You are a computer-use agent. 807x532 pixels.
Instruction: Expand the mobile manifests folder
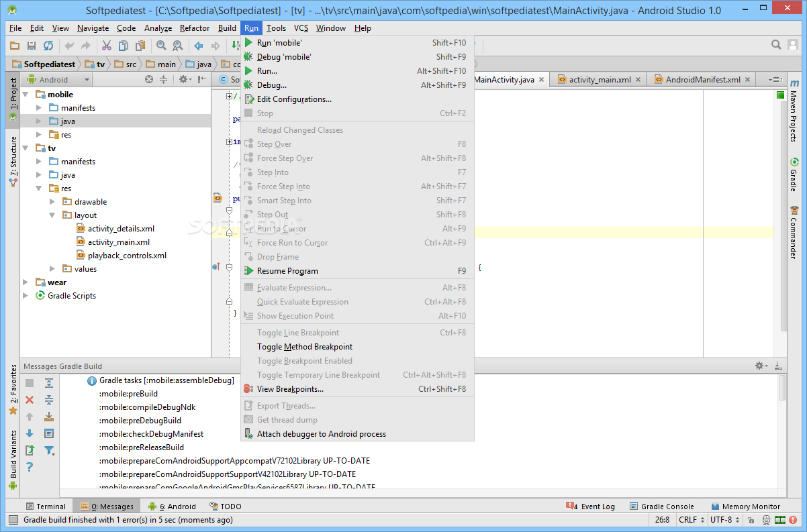(x=39, y=108)
